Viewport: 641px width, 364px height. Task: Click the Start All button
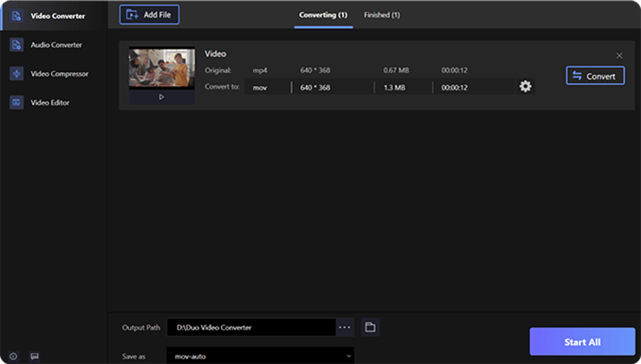click(583, 342)
